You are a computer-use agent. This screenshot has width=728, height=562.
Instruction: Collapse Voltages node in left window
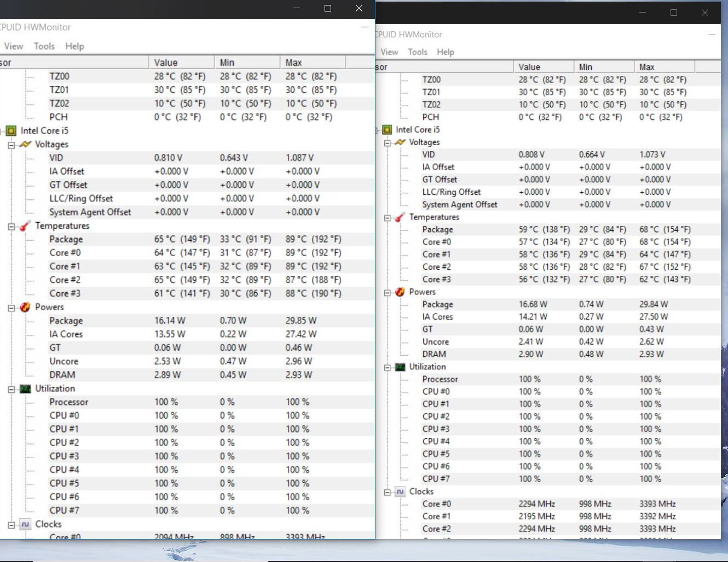click(x=11, y=145)
